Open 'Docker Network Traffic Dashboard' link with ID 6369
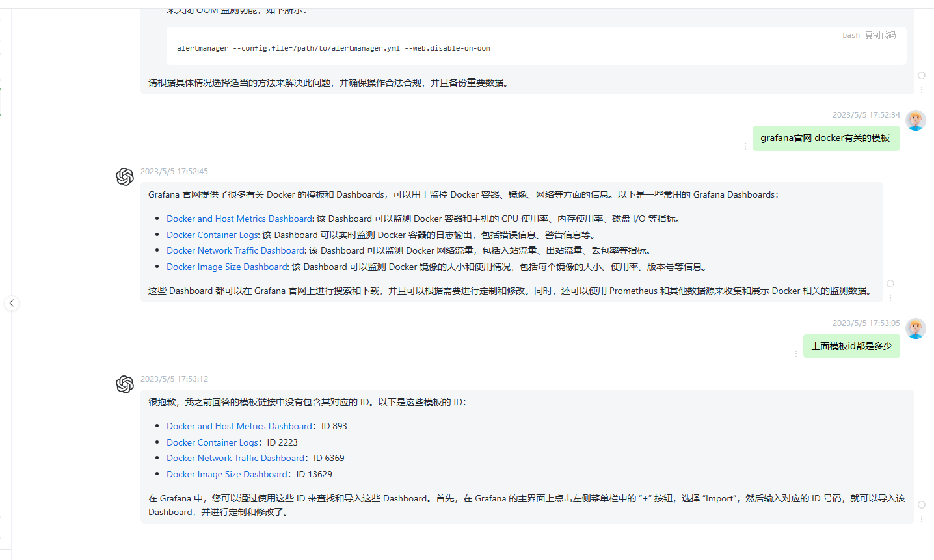The image size is (934, 560). pos(235,458)
